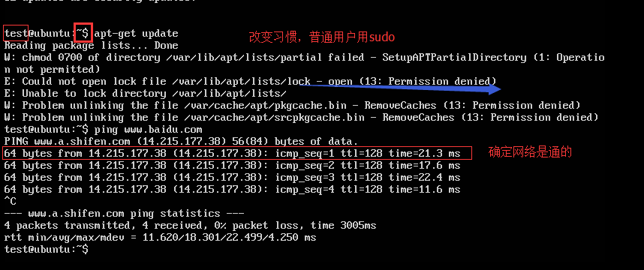Click the 'Reading package lists... Done' line
Screen dimensions: 644x270
pyautogui.click(x=91, y=46)
